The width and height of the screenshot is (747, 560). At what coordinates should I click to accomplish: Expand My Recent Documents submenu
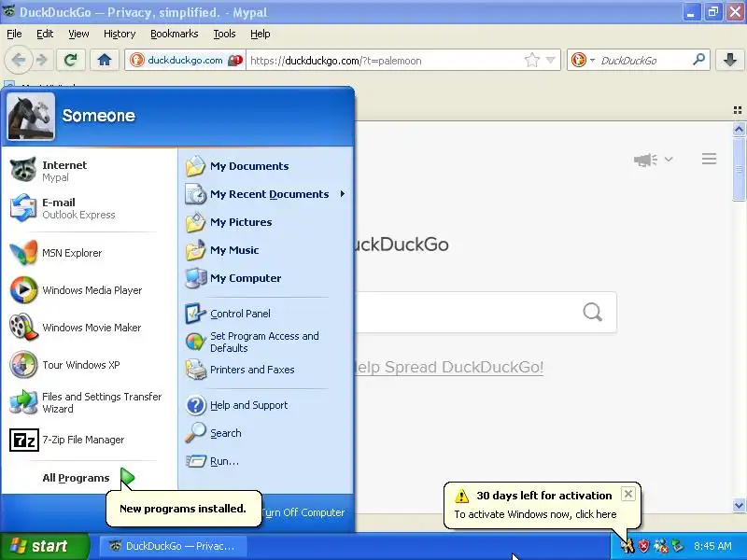tap(266, 194)
